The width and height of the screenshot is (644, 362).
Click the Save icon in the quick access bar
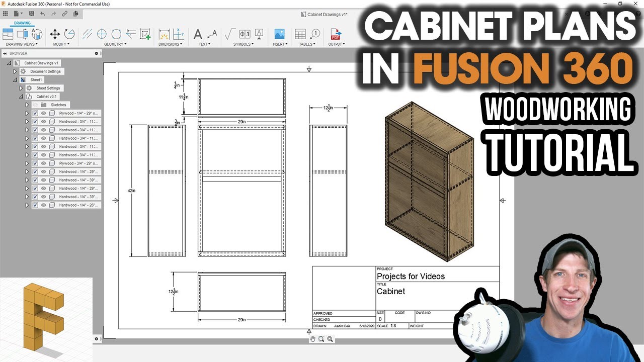click(x=33, y=14)
